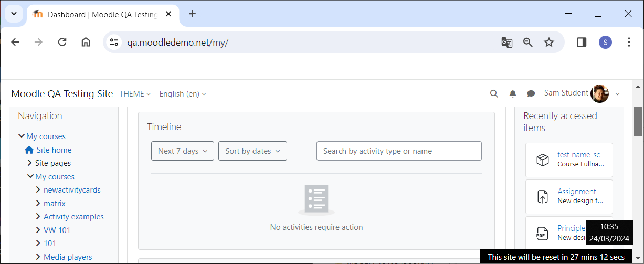Click the Timeline block heading
This screenshot has height=264, width=644.
coord(164,127)
